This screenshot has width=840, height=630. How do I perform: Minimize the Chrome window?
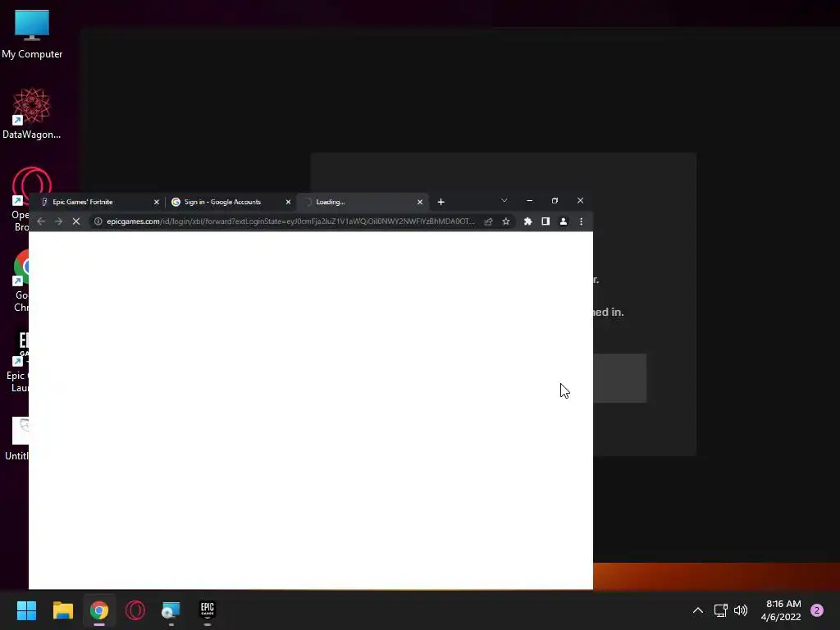click(529, 200)
